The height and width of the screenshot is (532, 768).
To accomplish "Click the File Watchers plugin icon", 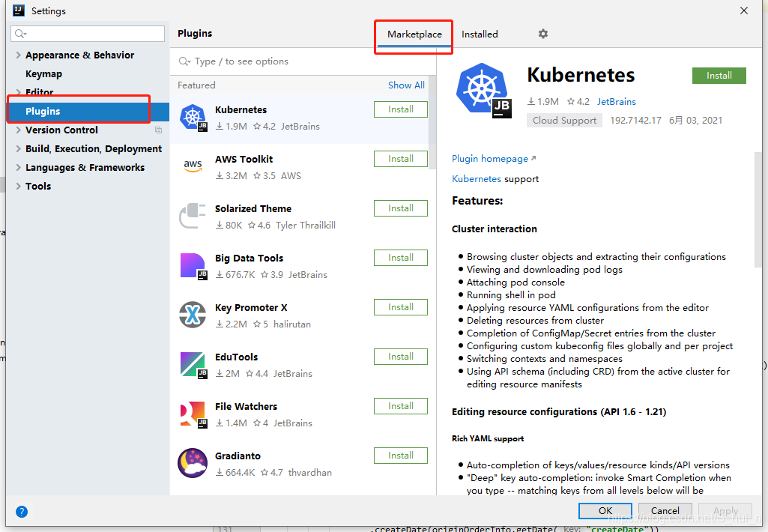I will click(193, 414).
